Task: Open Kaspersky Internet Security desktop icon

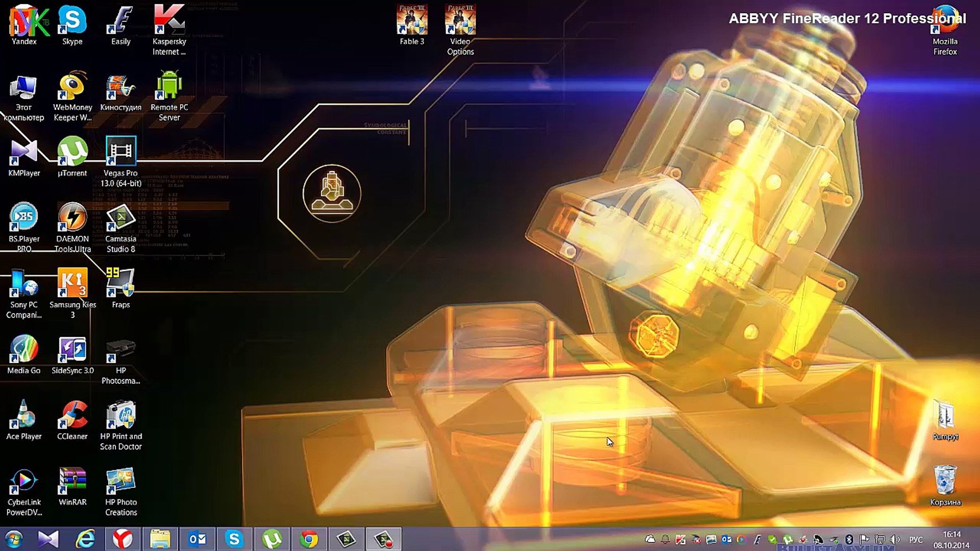Action: pyautogui.click(x=169, y=31)
